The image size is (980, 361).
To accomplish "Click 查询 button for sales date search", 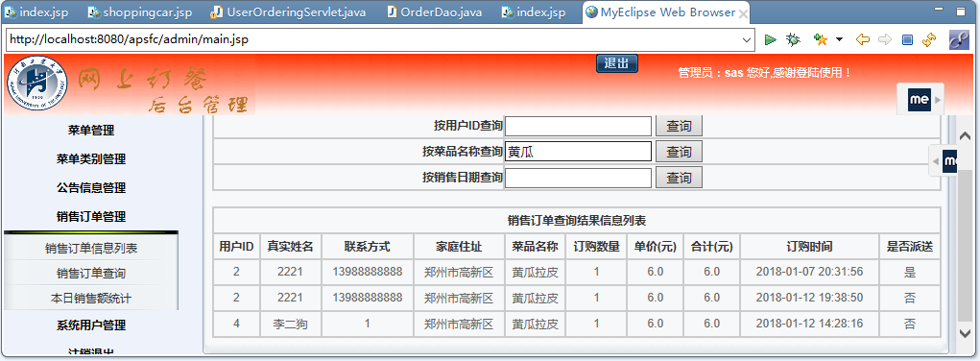I will [679, 178].
